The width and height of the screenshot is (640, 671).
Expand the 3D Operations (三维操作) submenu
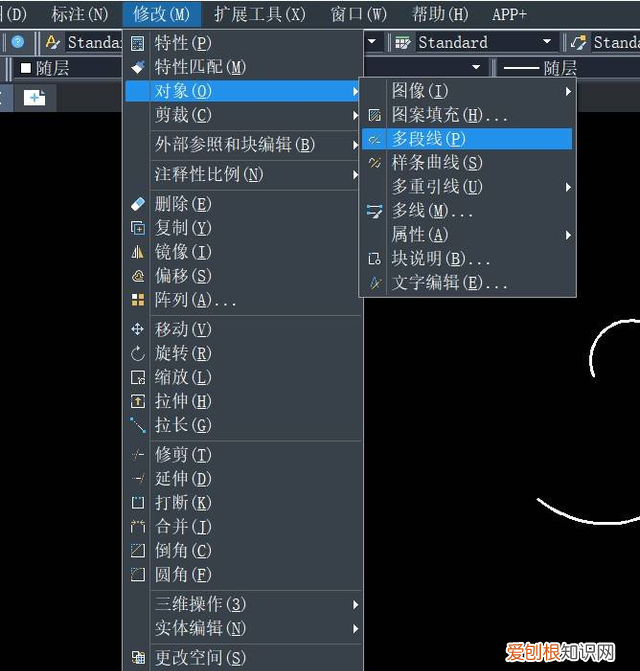(x=242, y=604)
